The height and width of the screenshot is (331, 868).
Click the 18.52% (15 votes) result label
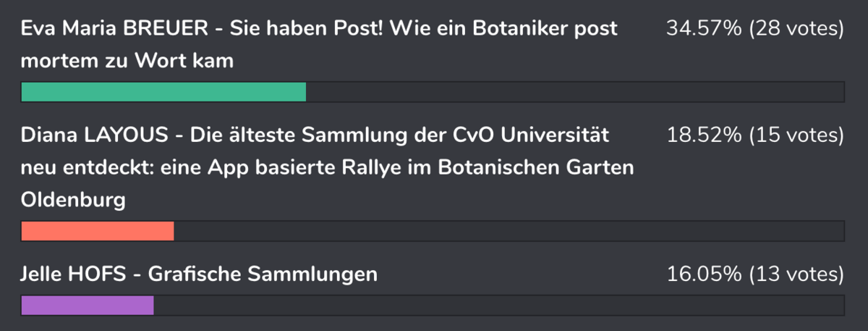coord(755,135)
